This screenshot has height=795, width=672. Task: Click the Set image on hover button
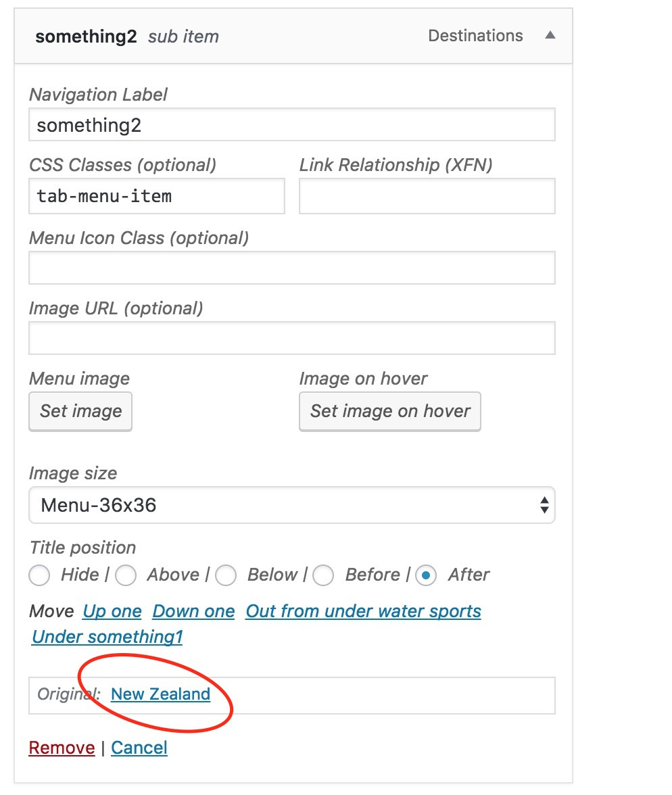[x=390, y=411]
